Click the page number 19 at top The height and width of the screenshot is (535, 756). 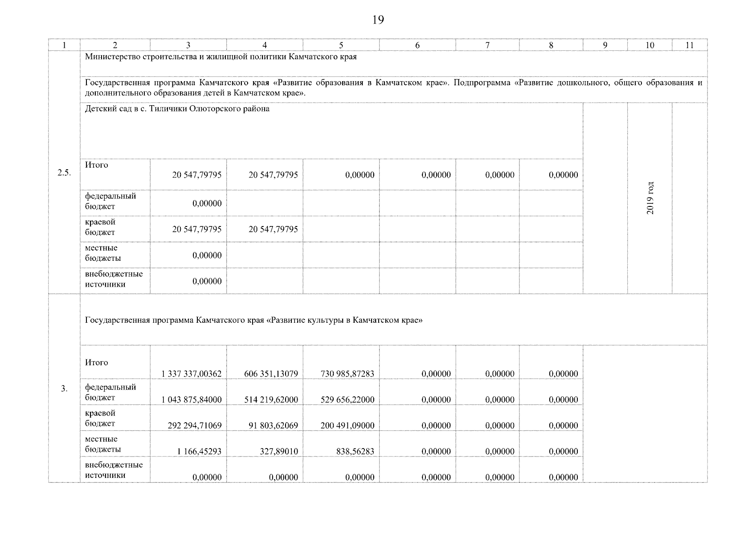click(x=377, y=20)
